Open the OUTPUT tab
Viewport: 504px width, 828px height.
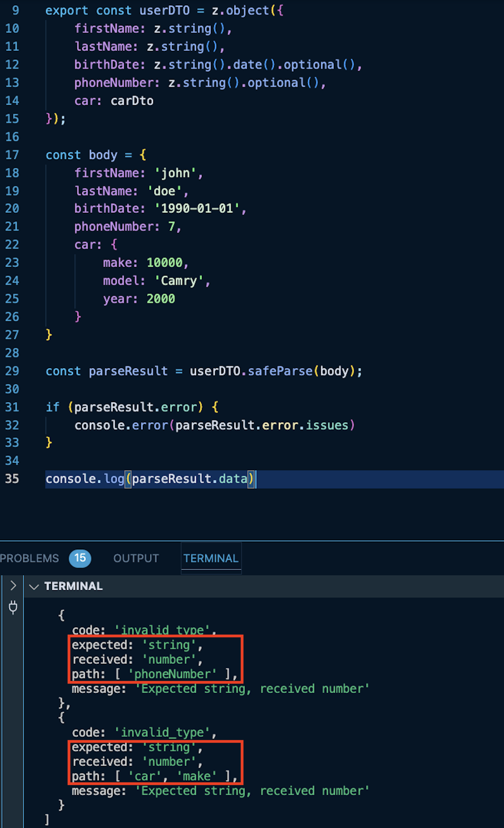(136, 558)
